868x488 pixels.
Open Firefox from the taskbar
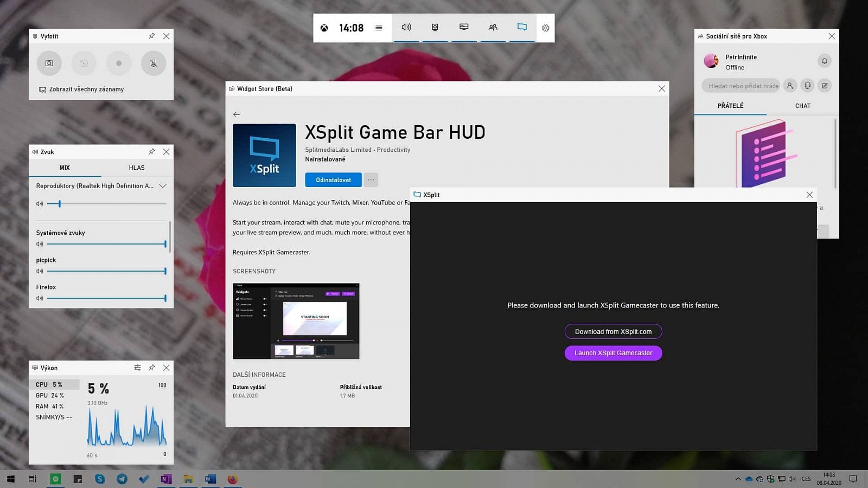point(232,479)
